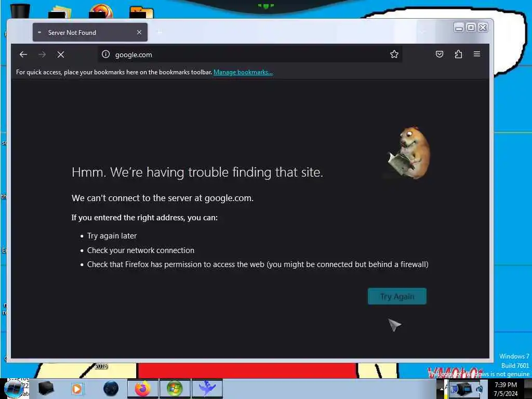Image resolution: width=532 pixels, height=399 pixels.
Task: Click the taskbar clock showing 7:39 PM
Action: pyautogui.click(x=506, y=389)
